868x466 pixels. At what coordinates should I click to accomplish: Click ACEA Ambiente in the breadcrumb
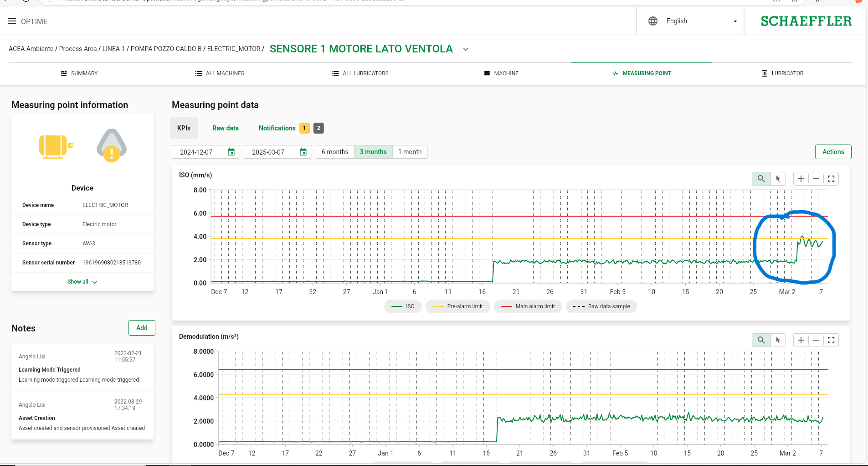(31, 49)
